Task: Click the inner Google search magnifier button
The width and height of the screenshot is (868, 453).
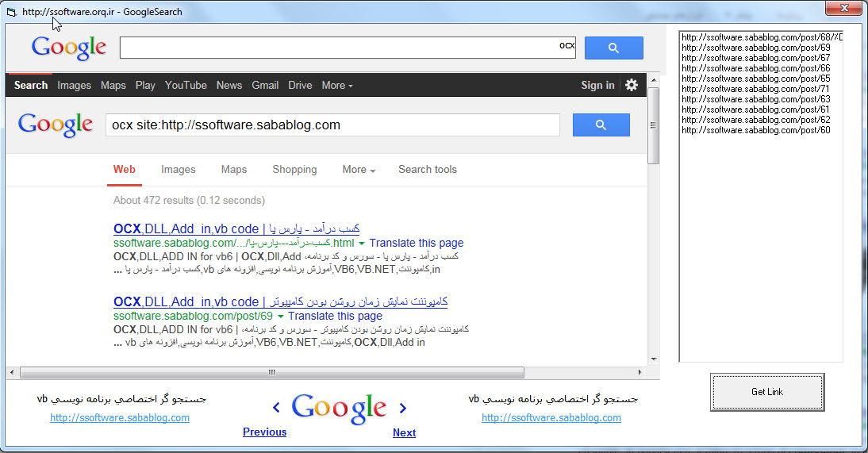Action: point(601,125)
